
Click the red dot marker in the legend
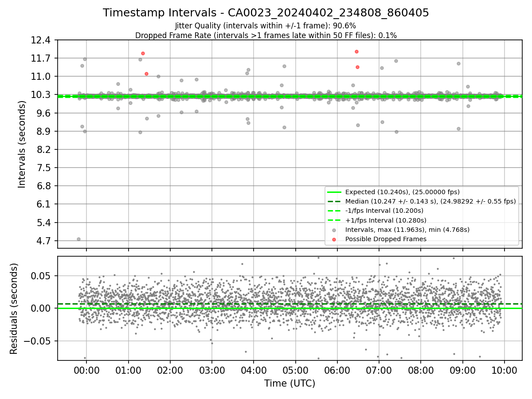(334, 239)
